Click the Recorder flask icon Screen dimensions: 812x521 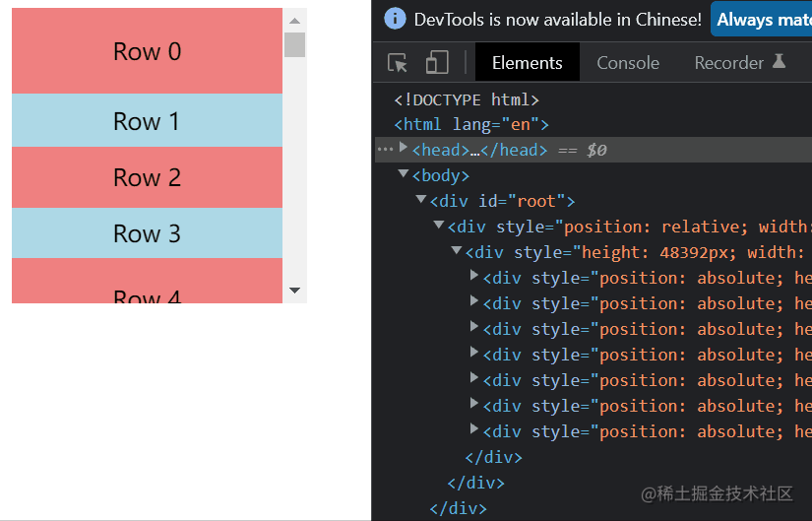(x=779, y=61)
